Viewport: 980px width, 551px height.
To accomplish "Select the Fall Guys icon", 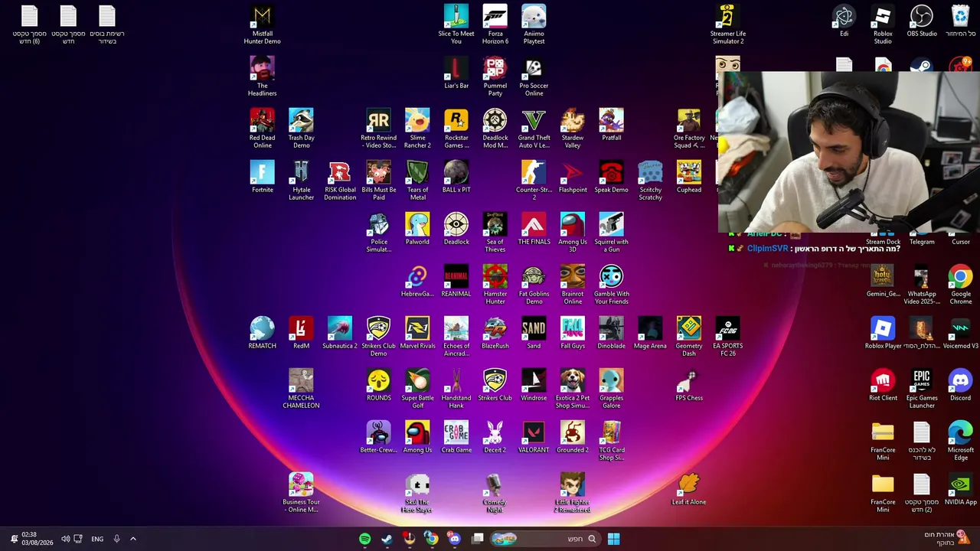I will (x=573, y=334).
